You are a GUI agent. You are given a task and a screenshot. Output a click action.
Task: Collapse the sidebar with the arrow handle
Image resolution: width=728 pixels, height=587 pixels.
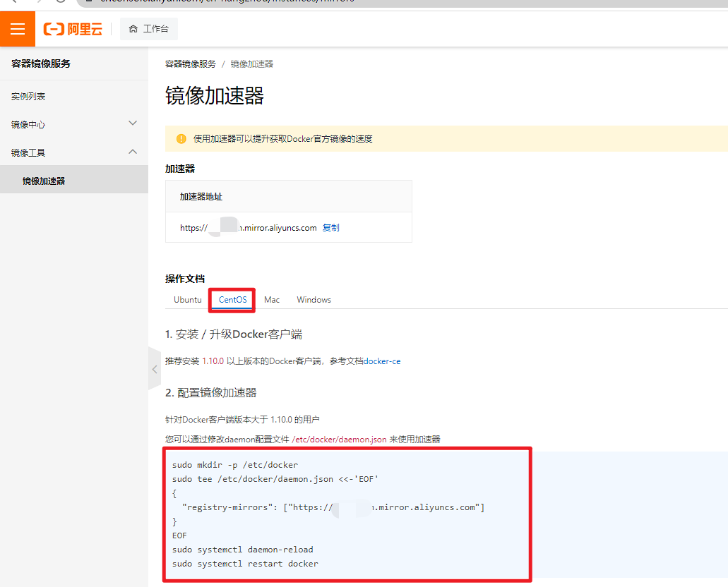[x=155, y=370]
